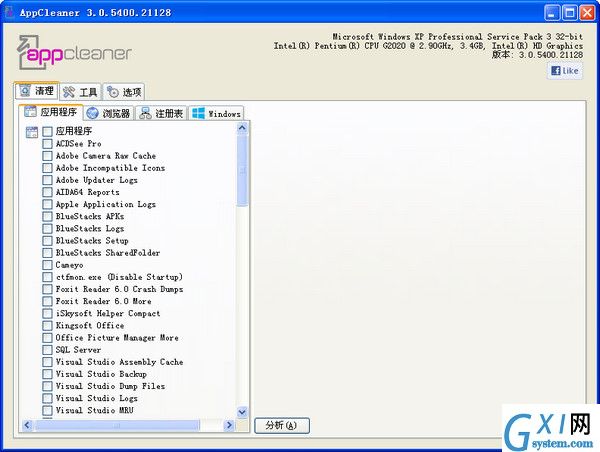Click the 工具 tab wrench icon
The height and width of the screenshot is (452, 600).
69,92
